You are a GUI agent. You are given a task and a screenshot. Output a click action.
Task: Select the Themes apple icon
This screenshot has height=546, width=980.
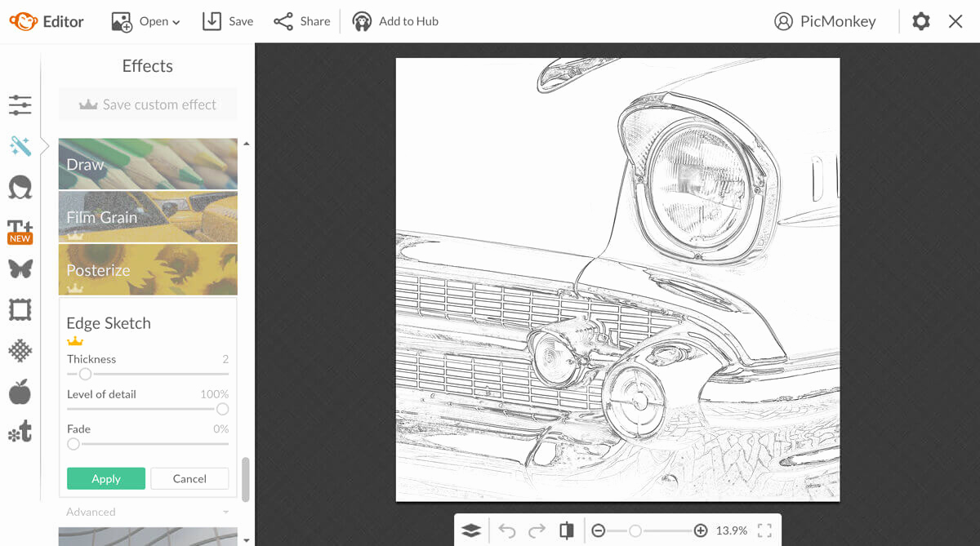[x=20, y=391]
